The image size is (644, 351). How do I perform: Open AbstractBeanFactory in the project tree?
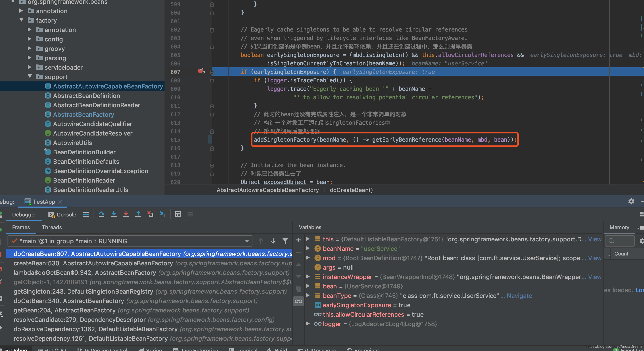[x=83, y=115]
